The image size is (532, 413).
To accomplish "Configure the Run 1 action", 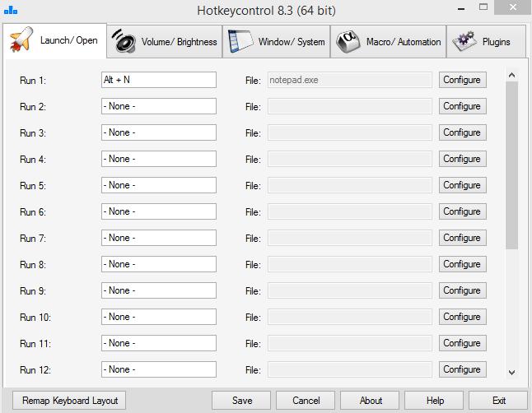I will 463,80.
